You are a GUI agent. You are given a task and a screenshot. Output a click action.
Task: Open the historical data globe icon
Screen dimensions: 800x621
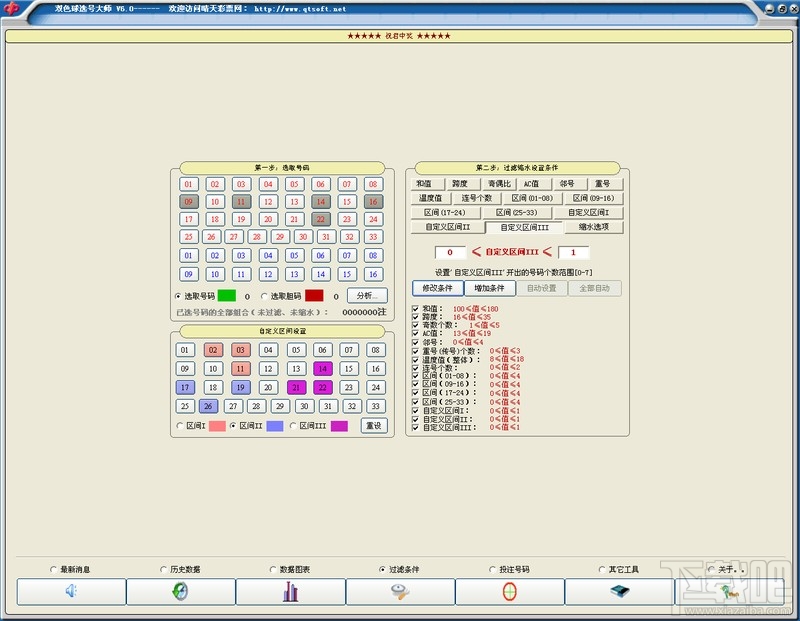(180, 591)
